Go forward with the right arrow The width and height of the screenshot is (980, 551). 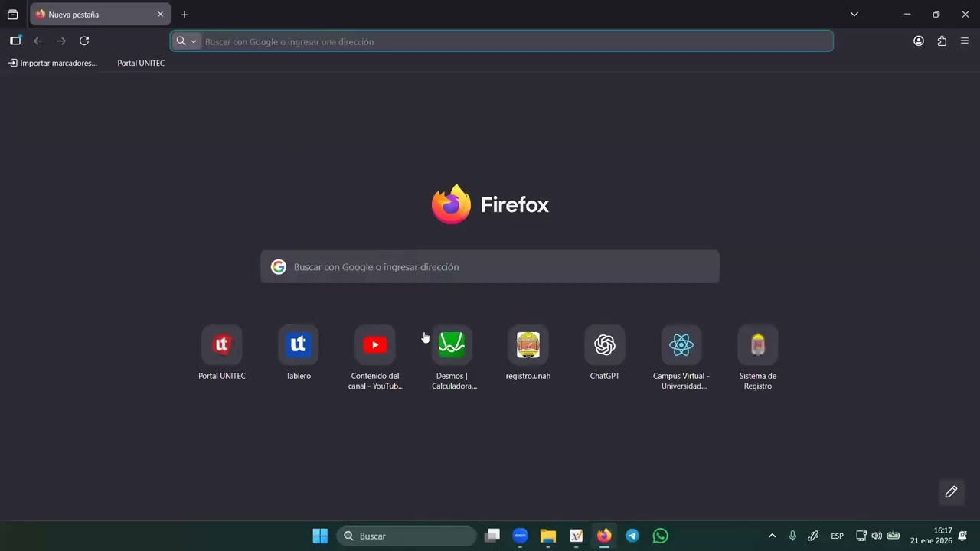pos(61,41)
